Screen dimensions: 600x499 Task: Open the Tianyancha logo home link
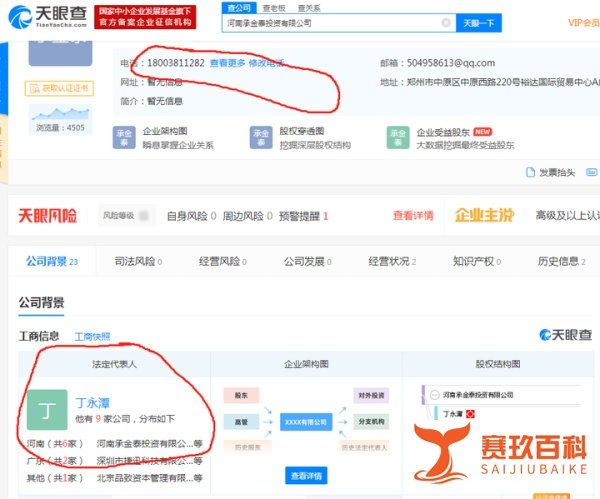[x=48, y=17]
